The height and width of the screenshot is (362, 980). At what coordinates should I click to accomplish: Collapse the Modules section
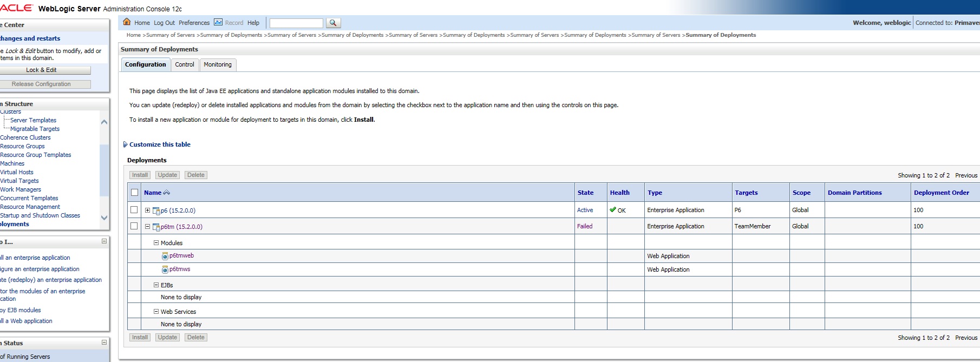coord(156,243)
